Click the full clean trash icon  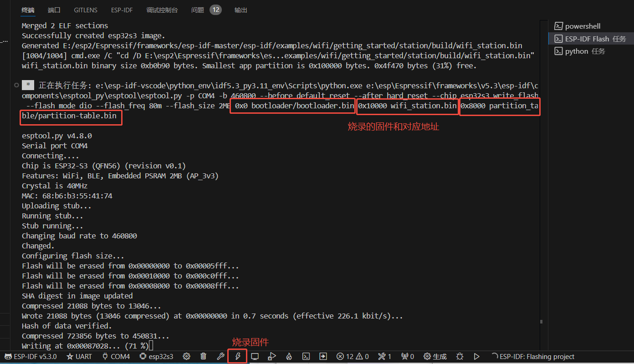(204, 356)
